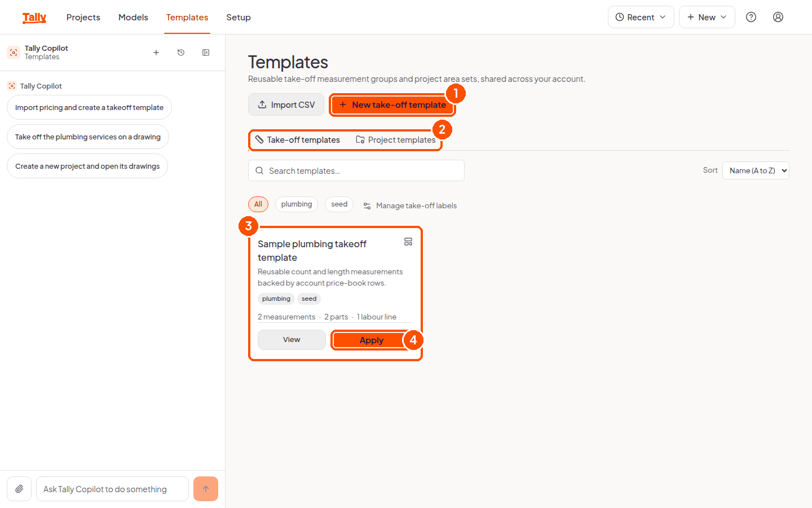Image resolution: width=812 pixels, height=508 pixels.
Task: Open the Recent dropdown
Action: pos(641,17)
